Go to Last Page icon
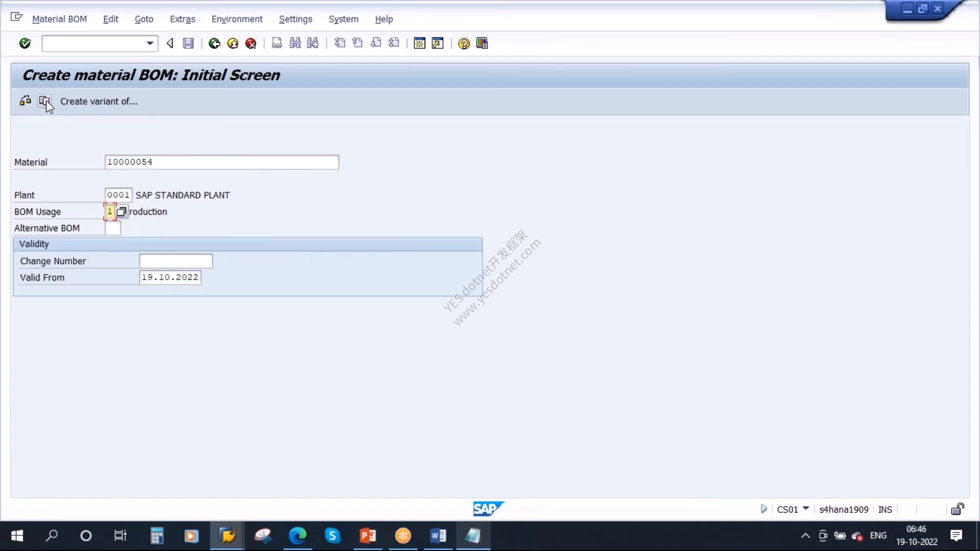This screenshot has height=551, width=980. tap(394, 43)
